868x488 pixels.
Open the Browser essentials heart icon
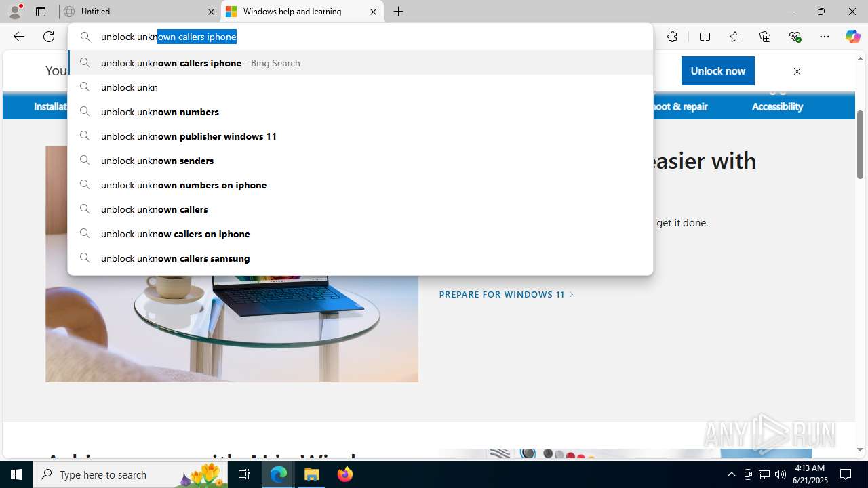click(x=795, y=37)
